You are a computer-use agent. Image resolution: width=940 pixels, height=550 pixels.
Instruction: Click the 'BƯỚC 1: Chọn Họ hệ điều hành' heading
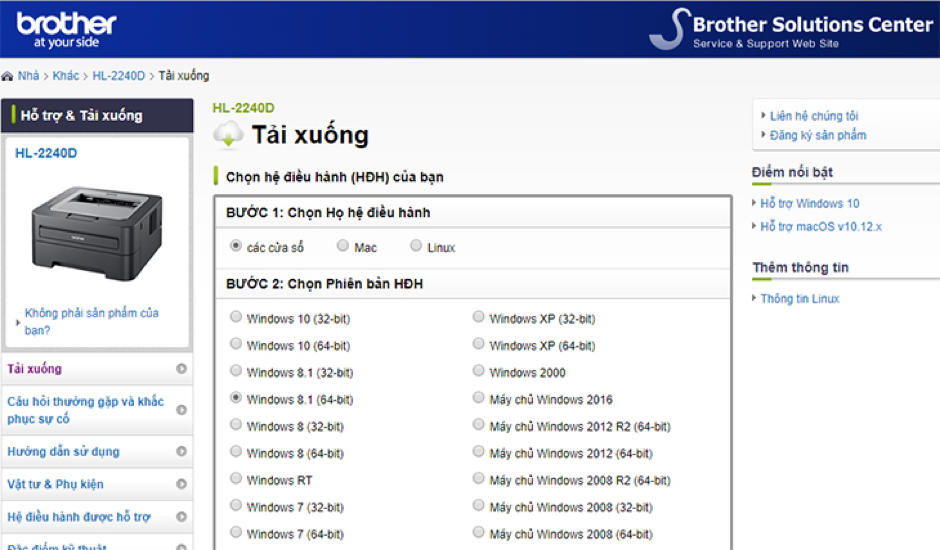328,212
